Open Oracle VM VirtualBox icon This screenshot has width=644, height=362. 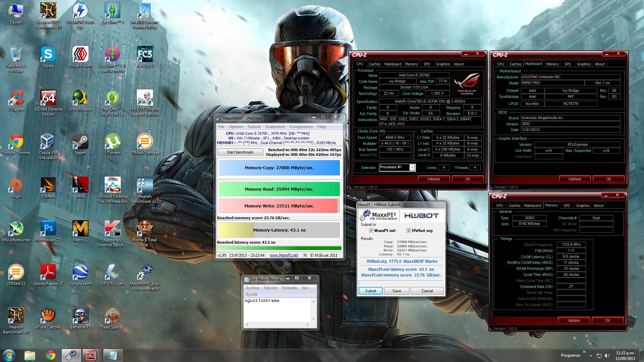pyautogui.click(x=48, y=147)
